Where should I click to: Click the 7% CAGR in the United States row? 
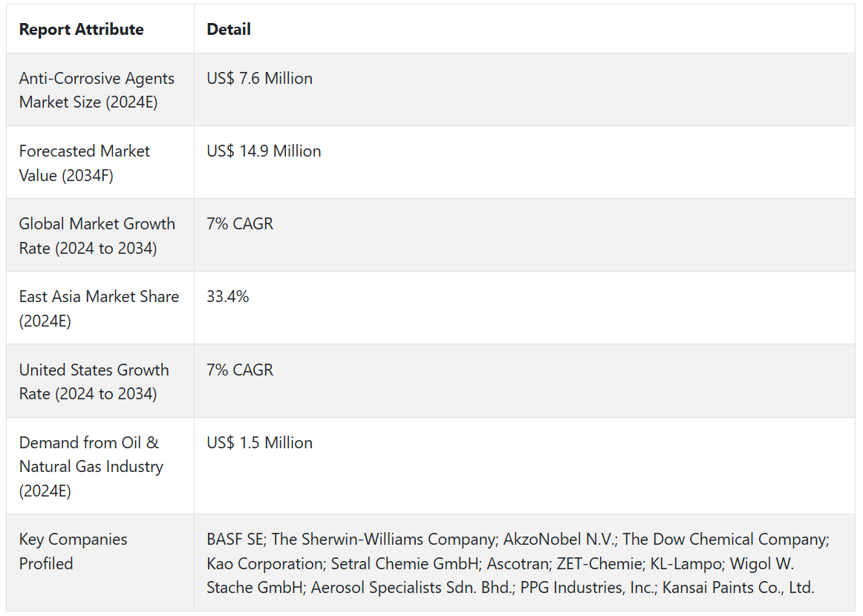[x=240, y=370]
